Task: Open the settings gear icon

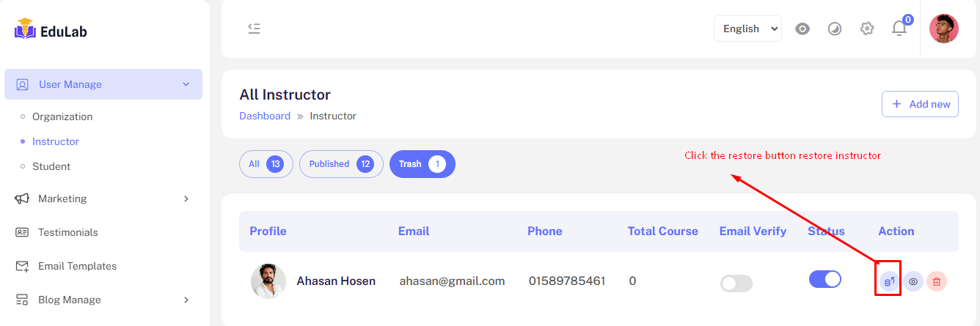Action: pos(867,29)
